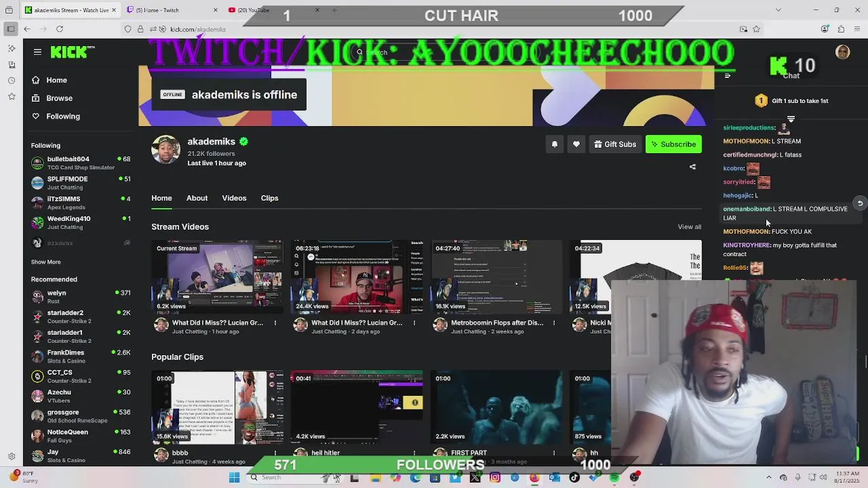The width and height of the screenshot is (868, 488).
Task: Close the Home - Twitch browser tab
Action: 216,10
